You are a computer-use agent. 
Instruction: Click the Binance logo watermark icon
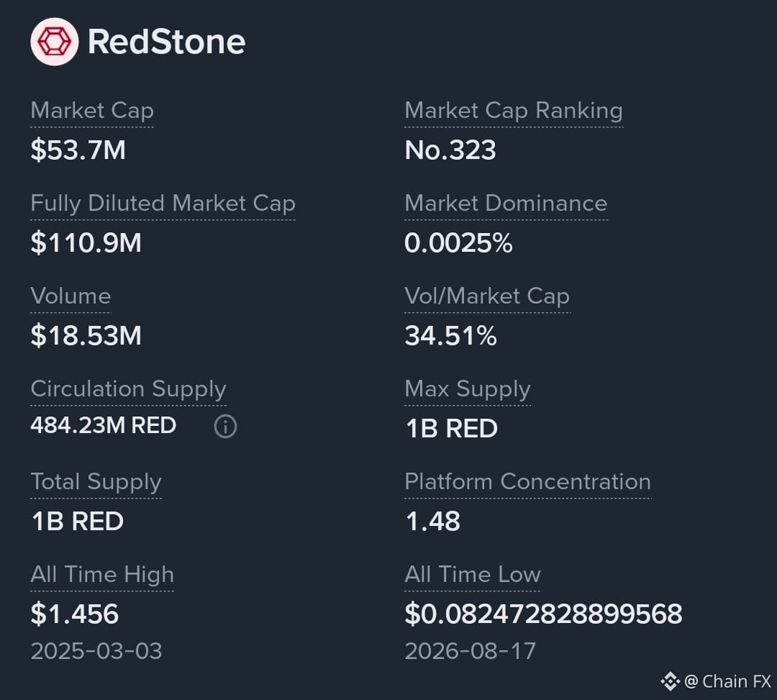click(x=670, y=682)
